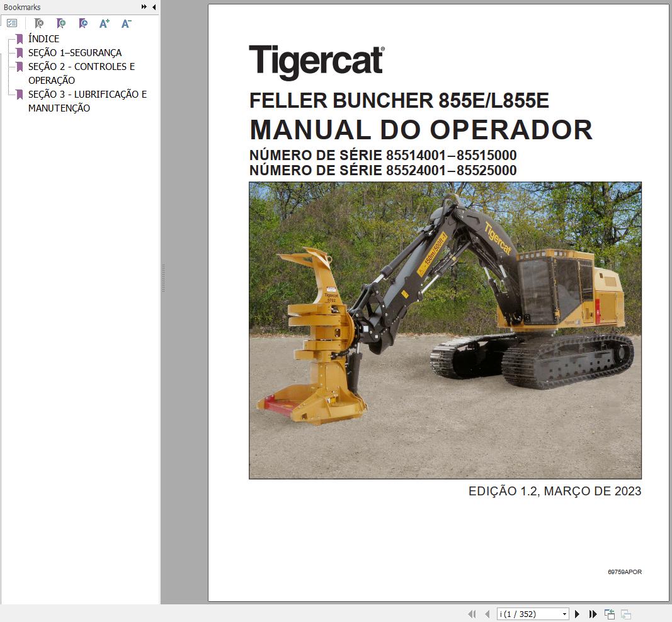Click the Delete bookmark icon

coord(39,23)
